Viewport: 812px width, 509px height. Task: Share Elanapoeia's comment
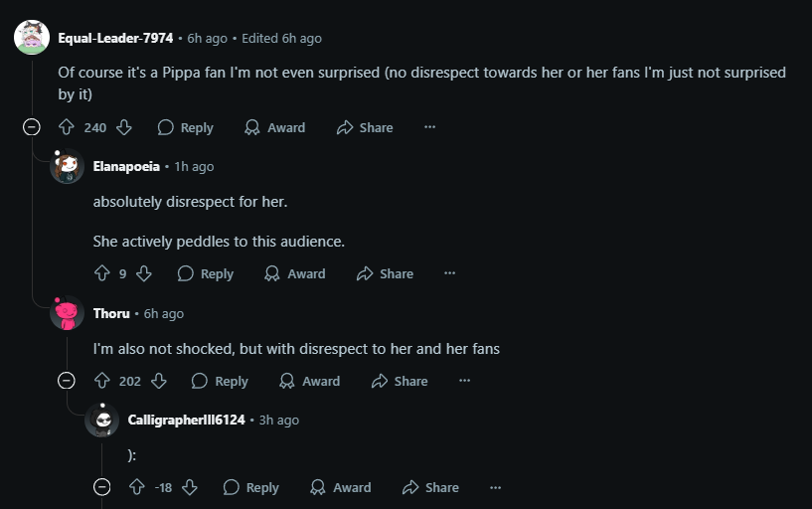(x=385, y=273)
